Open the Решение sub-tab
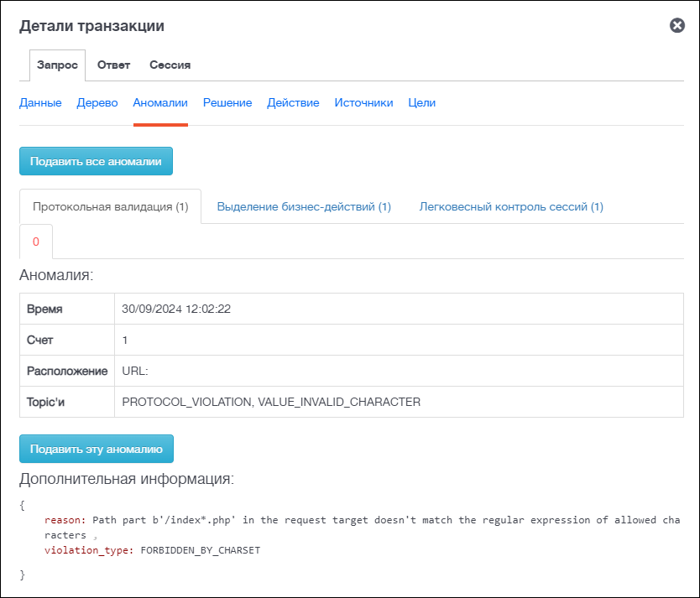Viewport: 700px width, 598px height. point(227,102)
